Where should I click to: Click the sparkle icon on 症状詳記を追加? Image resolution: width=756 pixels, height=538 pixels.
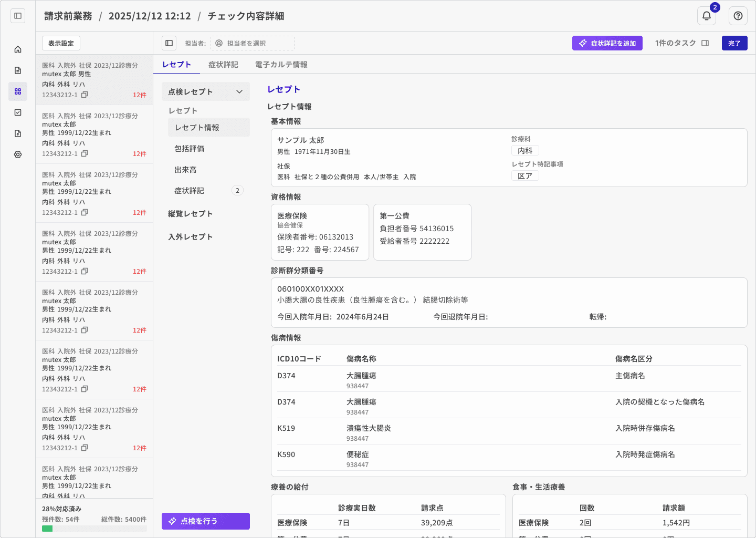[583, 43]
